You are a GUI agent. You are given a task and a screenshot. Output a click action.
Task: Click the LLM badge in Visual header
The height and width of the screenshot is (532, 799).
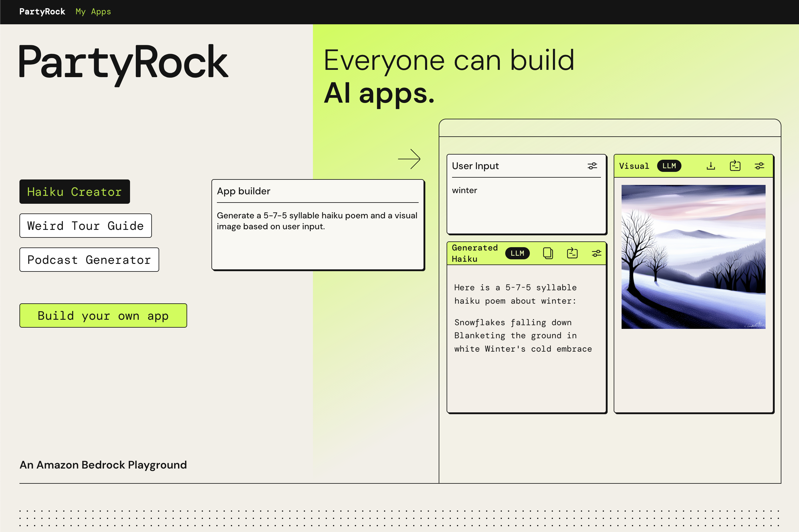coord(669,166)
